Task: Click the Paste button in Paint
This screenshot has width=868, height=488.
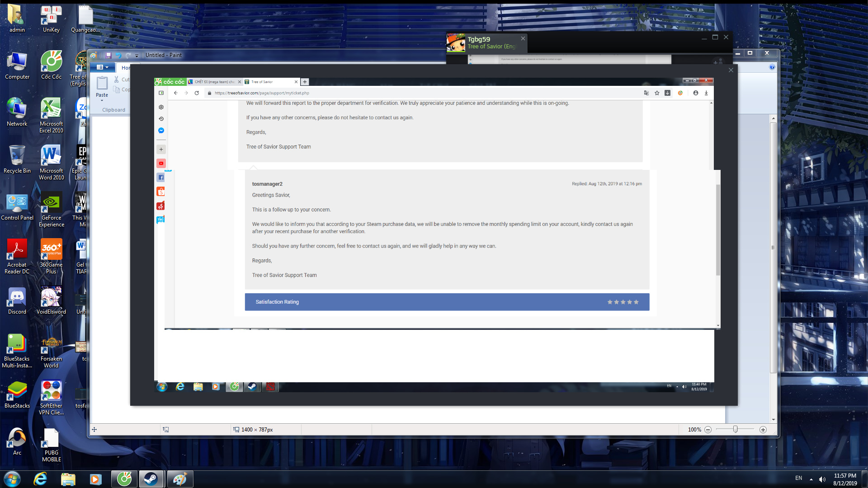Action: point(102,84)
